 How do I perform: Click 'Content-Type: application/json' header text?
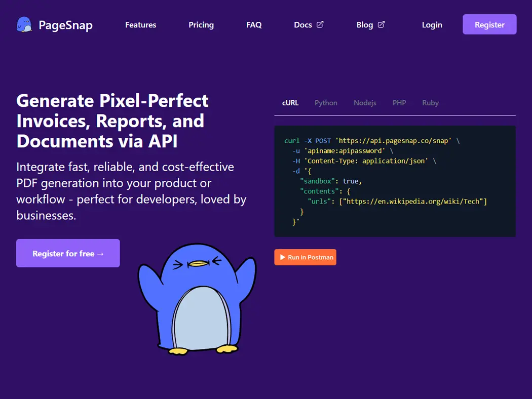pos(366,161)
